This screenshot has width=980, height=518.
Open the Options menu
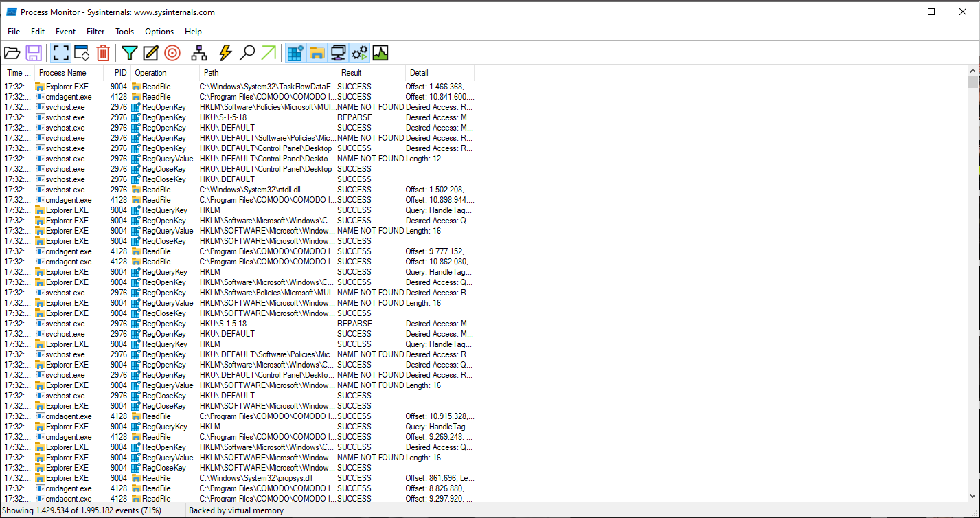[159, 32]
